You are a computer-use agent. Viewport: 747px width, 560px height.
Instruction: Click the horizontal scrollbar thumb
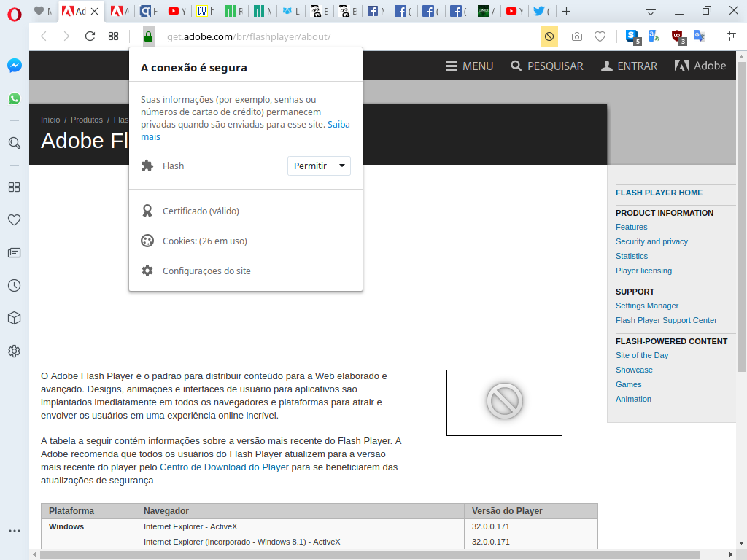coord(369,555)
